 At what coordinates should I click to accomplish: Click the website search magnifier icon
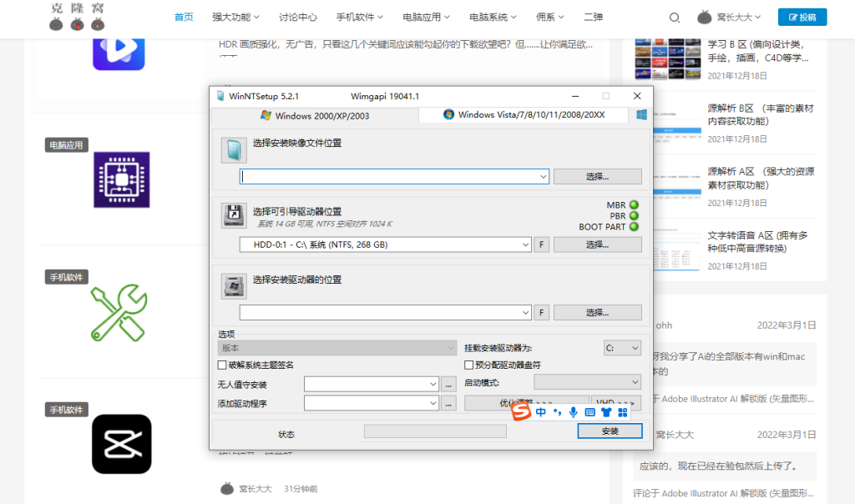[x=675, y=18]
